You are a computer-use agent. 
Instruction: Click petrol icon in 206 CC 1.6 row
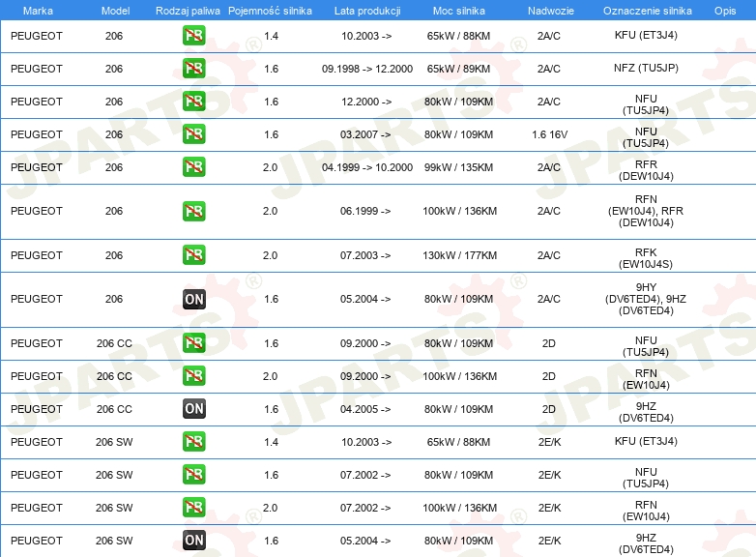(x=193, y=343)
